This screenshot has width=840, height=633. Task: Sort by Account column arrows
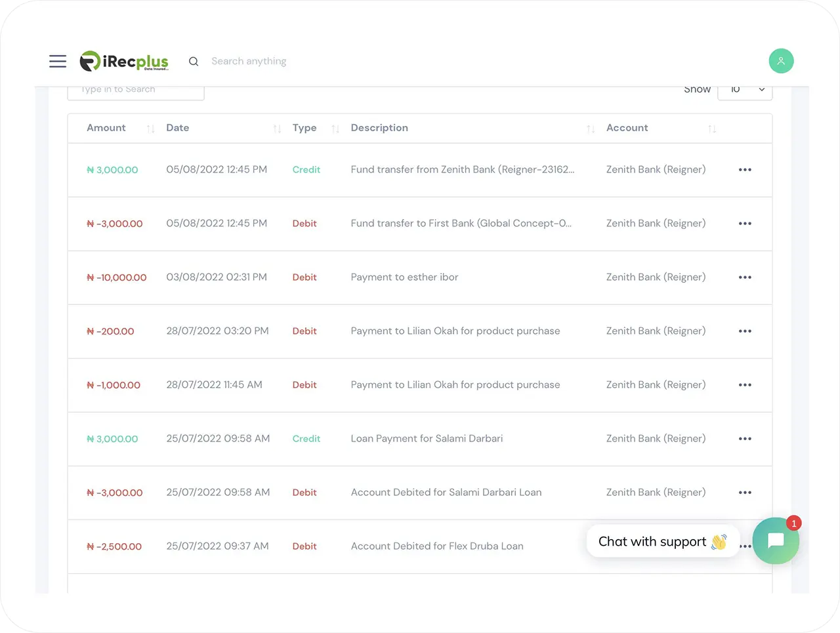pyautogui.click(x=712, y=129)
